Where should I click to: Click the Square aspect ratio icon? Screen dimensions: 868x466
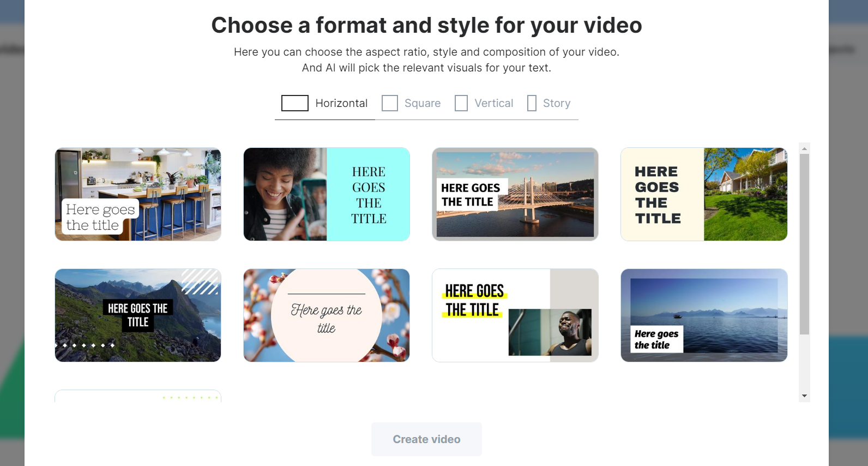point(390,103)
